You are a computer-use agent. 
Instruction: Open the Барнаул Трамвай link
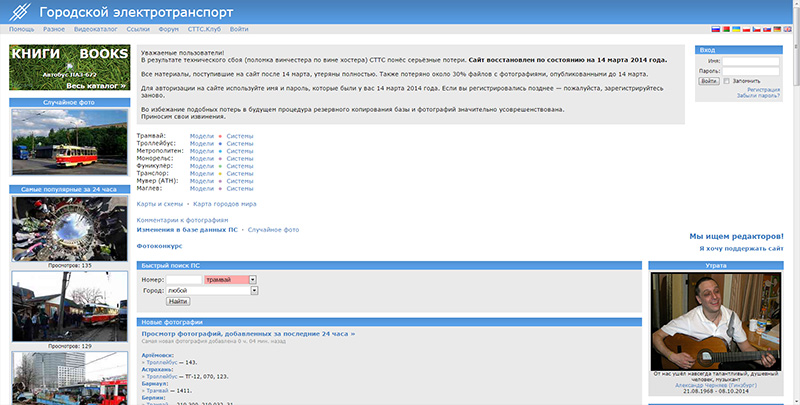[x=158, y=391]
